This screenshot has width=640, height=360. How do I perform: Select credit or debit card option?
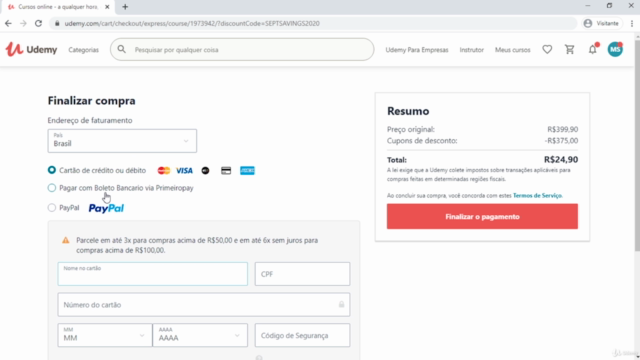point(51,170)
